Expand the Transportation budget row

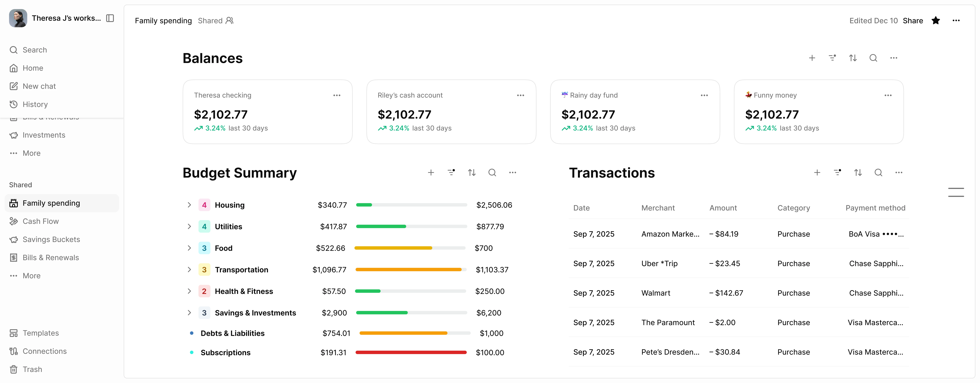click(x=189, y=270)
